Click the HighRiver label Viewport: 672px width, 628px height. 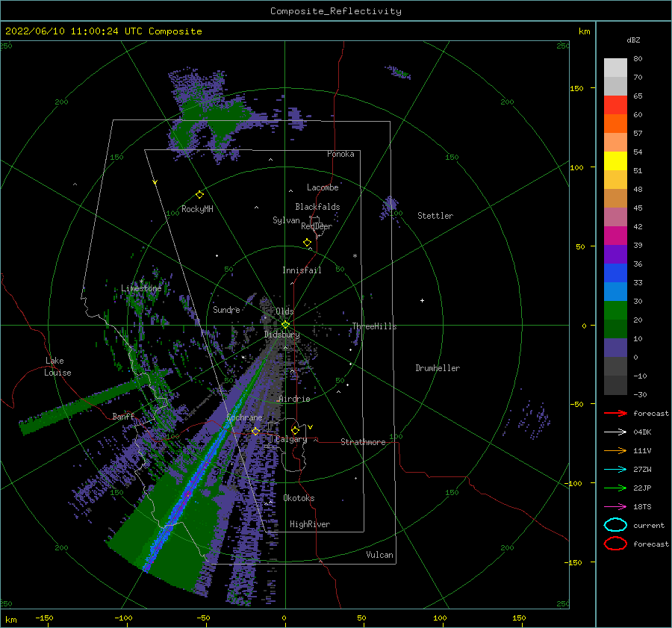(x=310, y=524)
